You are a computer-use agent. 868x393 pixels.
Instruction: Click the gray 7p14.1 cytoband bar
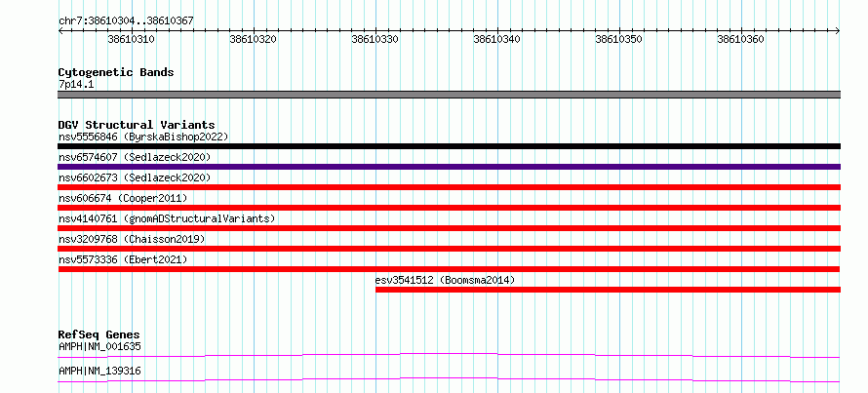[449, 95]
